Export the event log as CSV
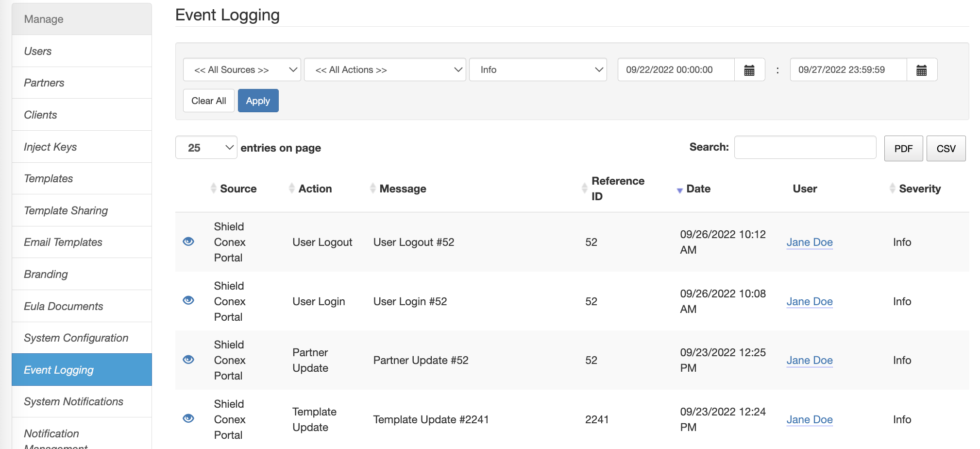Image resolution: width=980 pixels, height=449 pixels. [946, 148]
